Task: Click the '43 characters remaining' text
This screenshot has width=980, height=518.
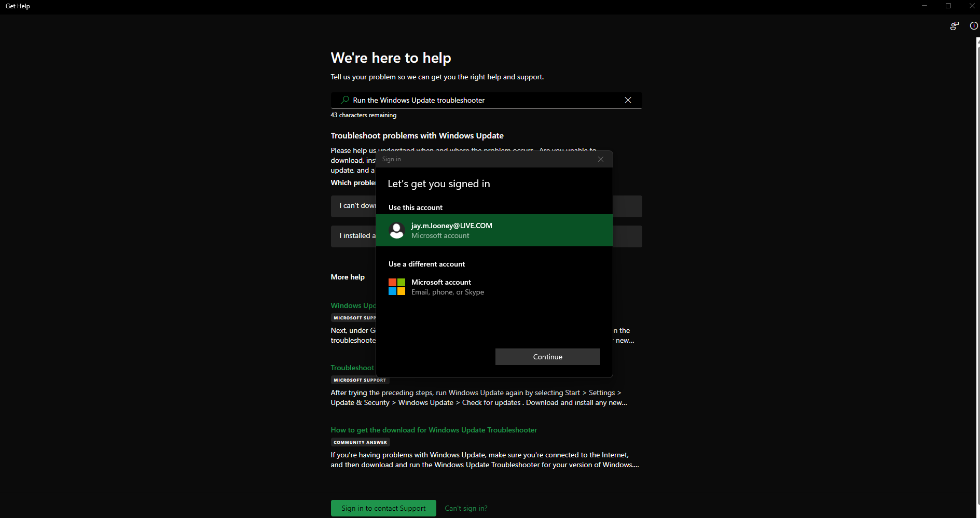Action: click(364, 115)
